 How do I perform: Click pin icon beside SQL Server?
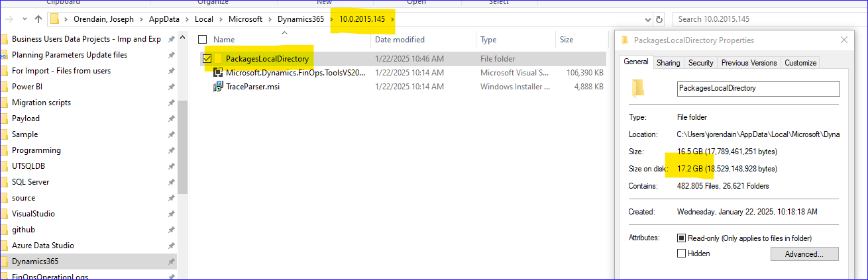point(171,182)
